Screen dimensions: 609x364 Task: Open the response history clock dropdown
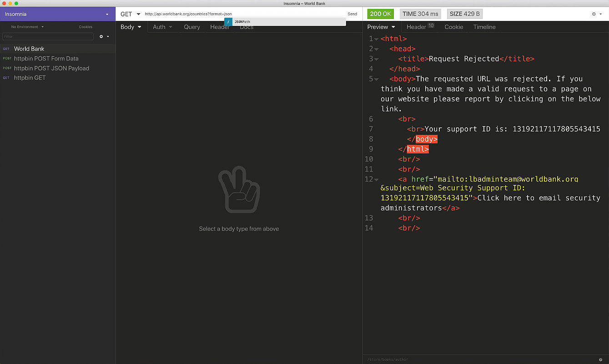click(596, 14)
